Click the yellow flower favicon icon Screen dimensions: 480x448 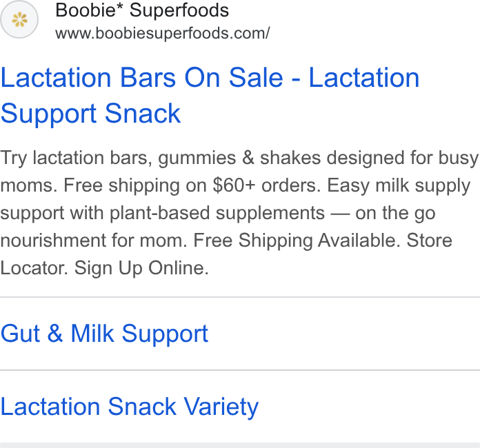click(x=19, y=19)
